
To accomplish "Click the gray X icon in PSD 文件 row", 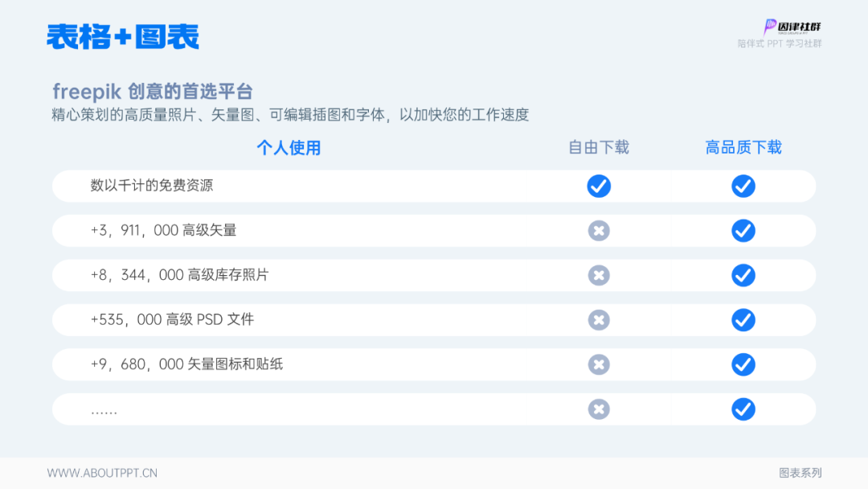I will click(x=599, y=320).
